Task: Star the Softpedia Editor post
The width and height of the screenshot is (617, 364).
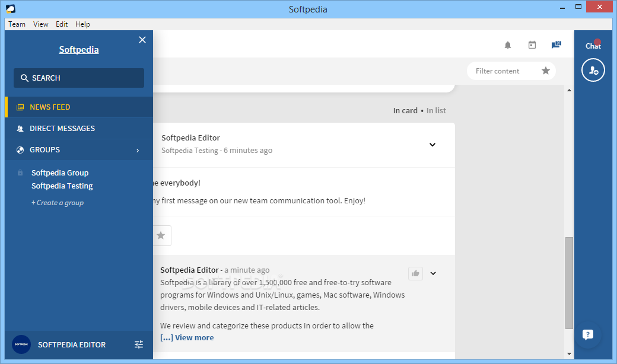Action: (x=161, y=235)
